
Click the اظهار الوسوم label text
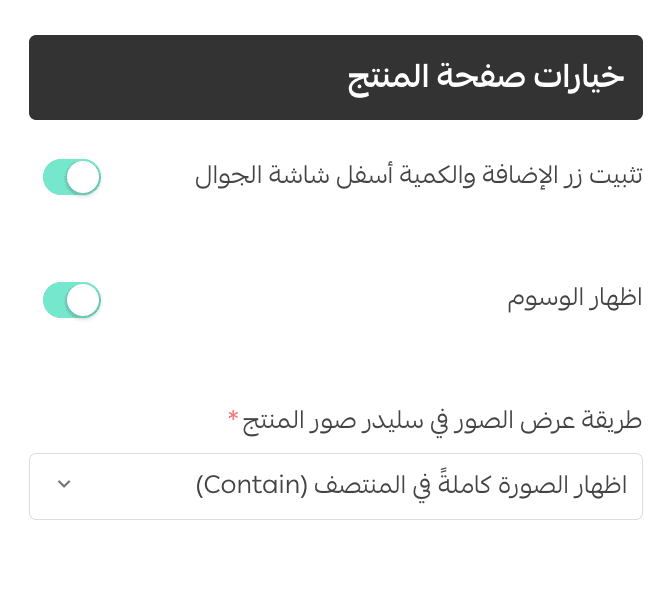click(x=574, y=300)
